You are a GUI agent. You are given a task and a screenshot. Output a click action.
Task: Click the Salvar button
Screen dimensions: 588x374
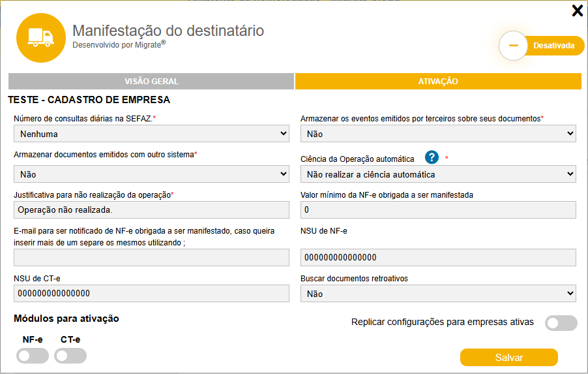pos(508,358)
